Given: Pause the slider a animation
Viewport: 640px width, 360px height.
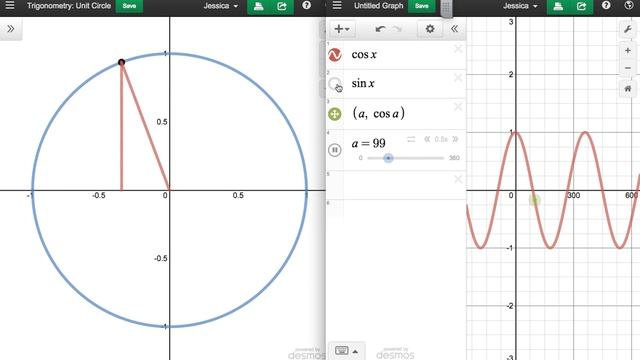Looking at the screenshot, I should click(x=335, y=150).
